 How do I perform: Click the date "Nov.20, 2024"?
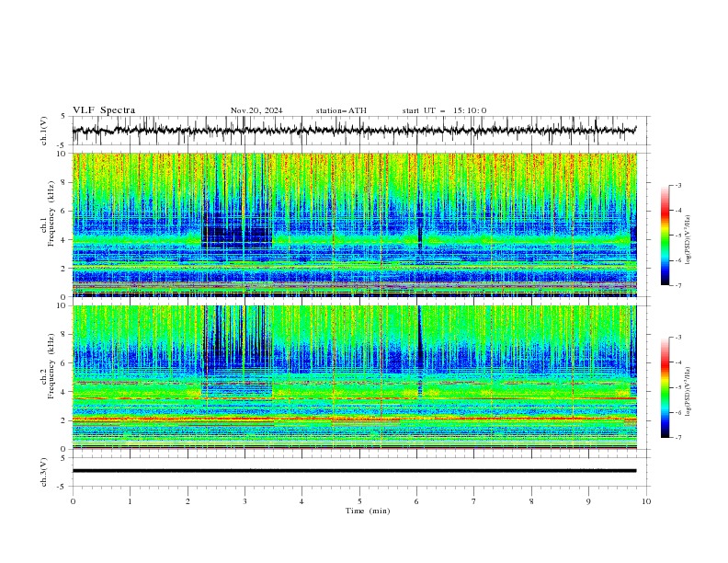tap(256, 110)
